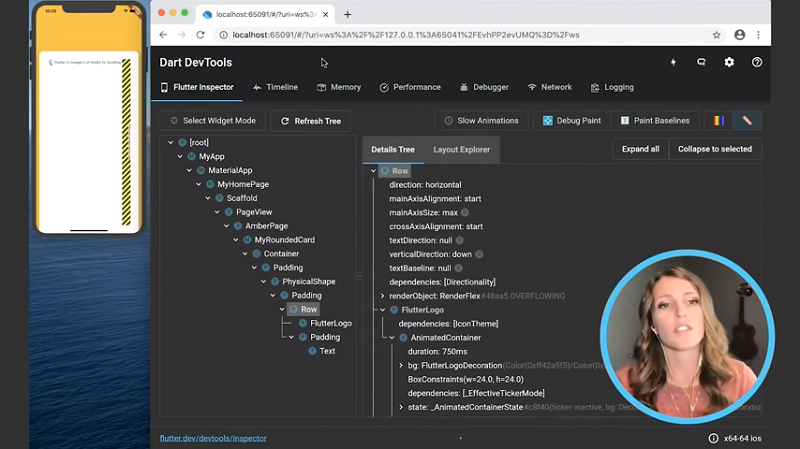Open Chrome three-dot menu

click(758, 35)
